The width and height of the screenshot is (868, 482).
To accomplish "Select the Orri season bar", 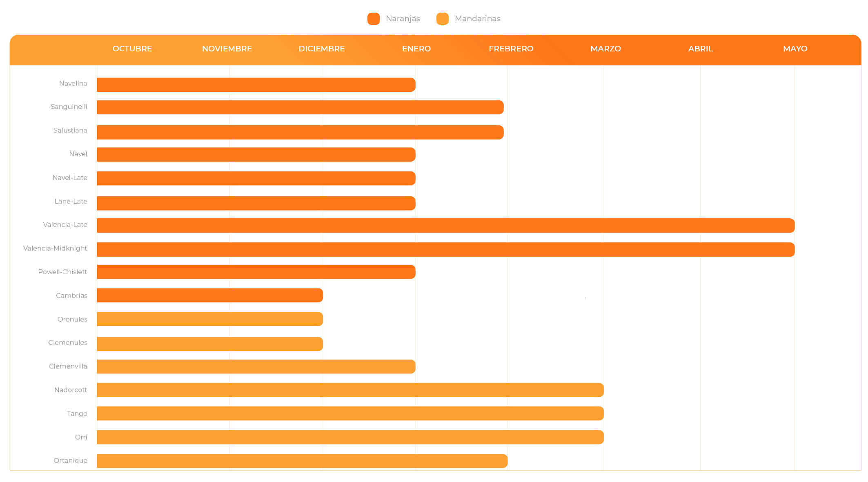I will click(350, 437).
